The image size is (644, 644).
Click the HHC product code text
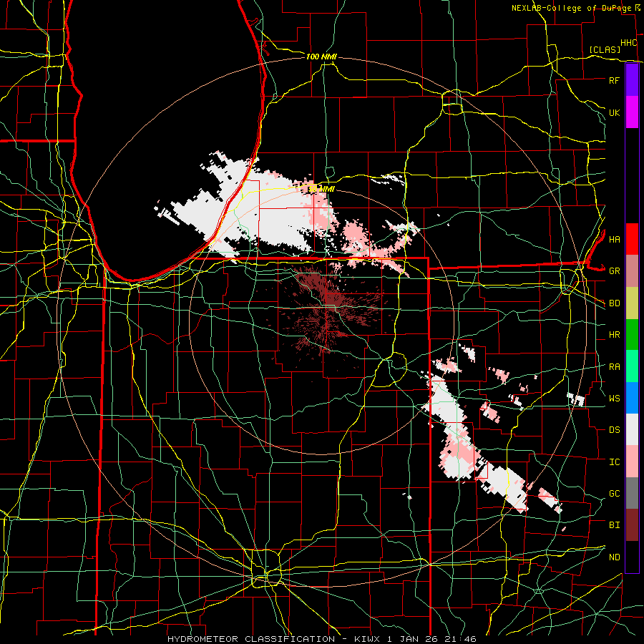(628, 43)
